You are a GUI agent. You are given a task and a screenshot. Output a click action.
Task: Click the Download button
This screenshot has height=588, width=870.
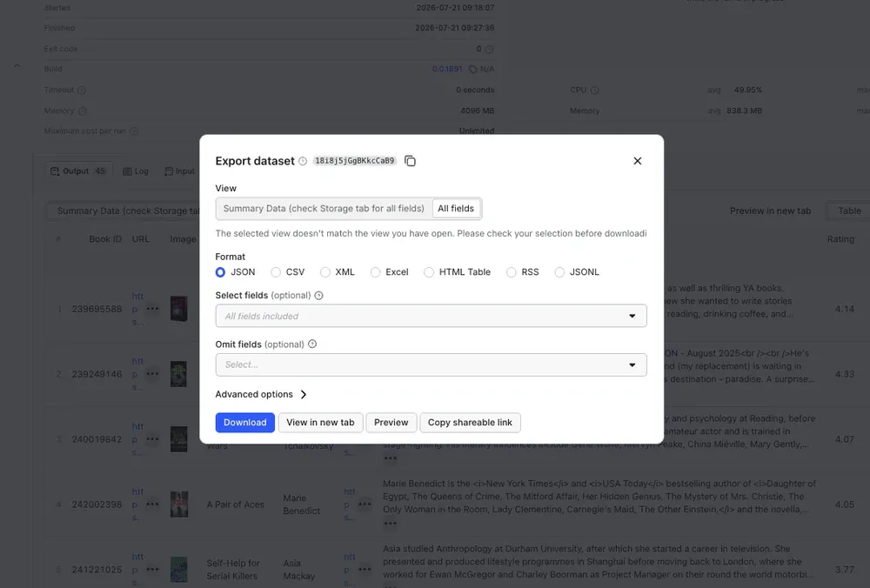click(245, 423)
